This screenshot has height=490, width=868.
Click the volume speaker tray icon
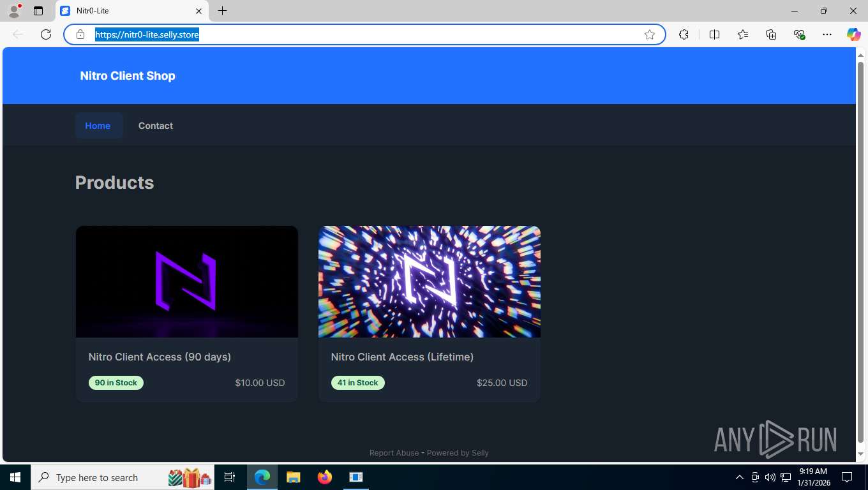pos(770,477)
